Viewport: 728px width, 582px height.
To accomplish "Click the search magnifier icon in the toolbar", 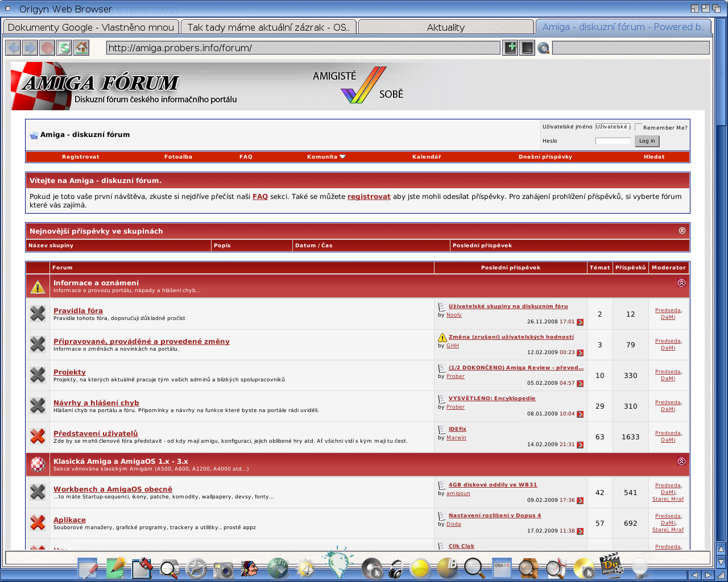I will (x=544, y=48).
